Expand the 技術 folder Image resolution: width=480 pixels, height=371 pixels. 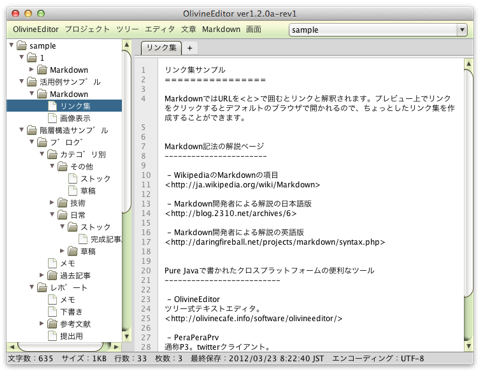click(x=52, y=202)
